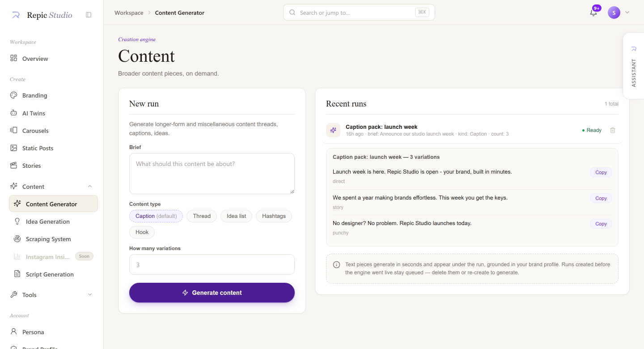644x349 pixels.
Task: Collapse the Content section chevron
Action: click(90, 186)
